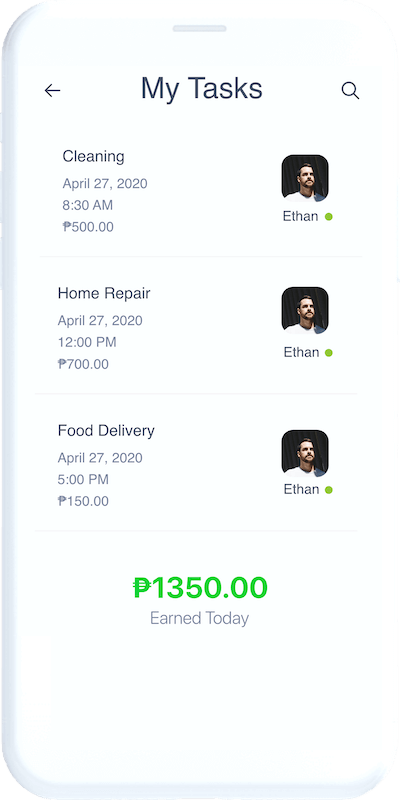
Task: Click the 12:00 PM time of Home Repair
Action: point(87,342)
